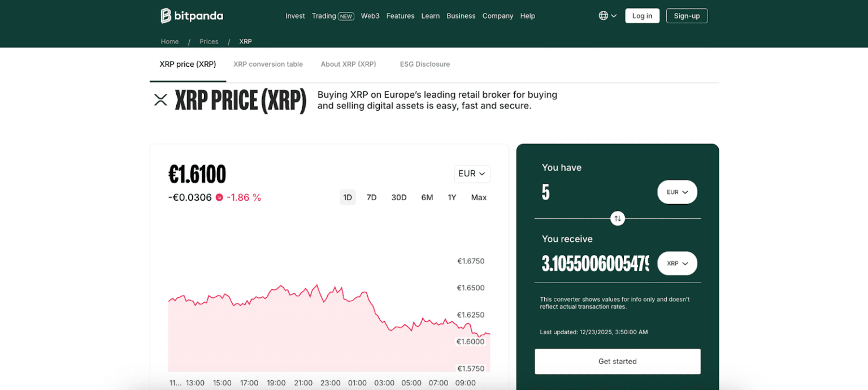The width and height of the screenshot is (868, 390).
Task: Click the red price-down indicator icon
Action: [x=219, y=197]
